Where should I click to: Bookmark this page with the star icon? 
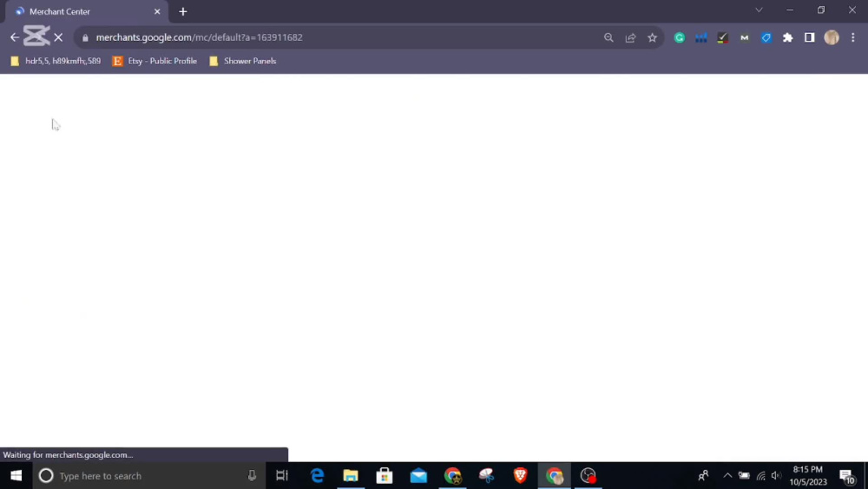point(652,37)
